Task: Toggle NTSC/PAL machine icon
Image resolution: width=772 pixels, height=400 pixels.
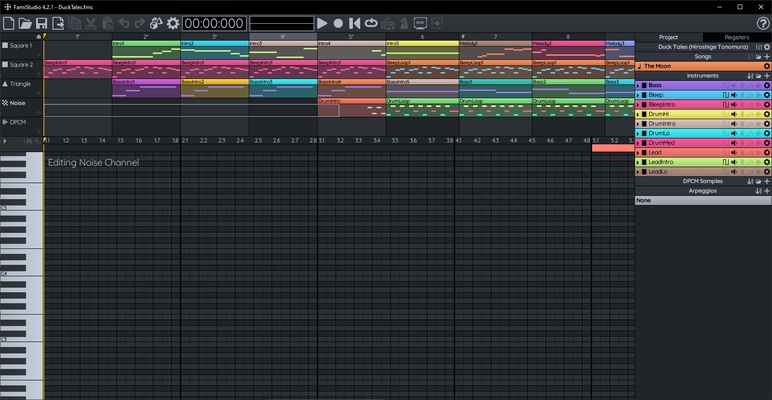Action: (x=420, y=23)
